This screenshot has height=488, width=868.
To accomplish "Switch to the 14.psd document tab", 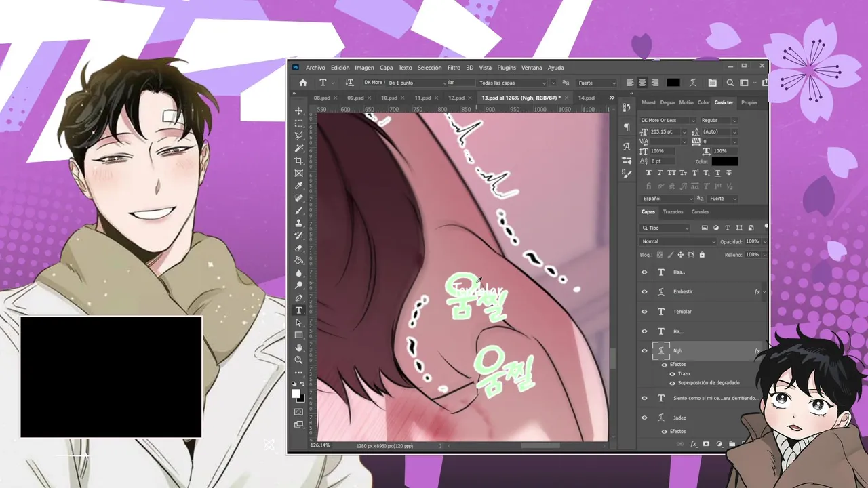I will [586, 98].
